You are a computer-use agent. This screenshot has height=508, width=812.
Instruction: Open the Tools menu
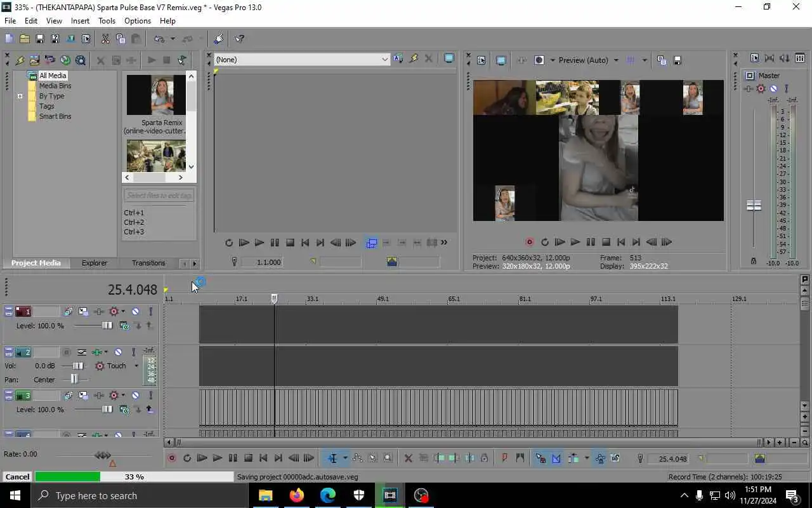click(107, 21)
